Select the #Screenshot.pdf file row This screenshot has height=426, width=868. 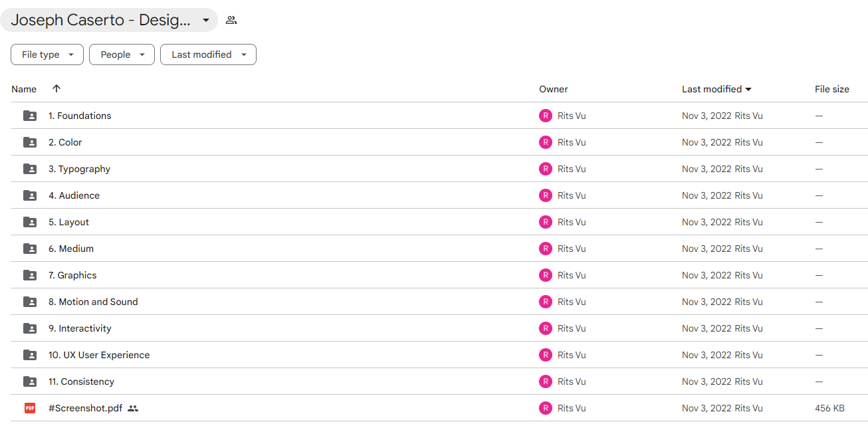click(439, 408)
